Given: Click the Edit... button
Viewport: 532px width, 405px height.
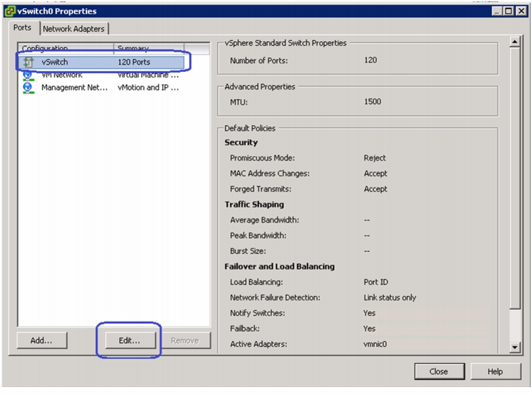Looking at the screenshot, I should [x=130, y=340].
